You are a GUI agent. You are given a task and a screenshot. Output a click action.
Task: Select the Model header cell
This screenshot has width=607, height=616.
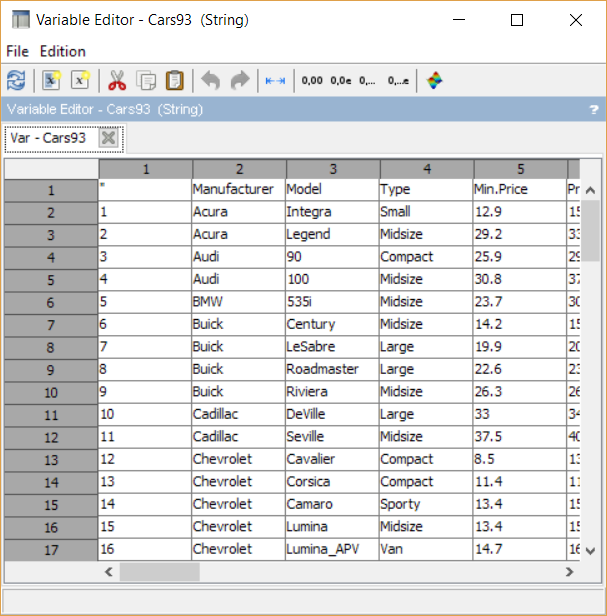[332, 190]
